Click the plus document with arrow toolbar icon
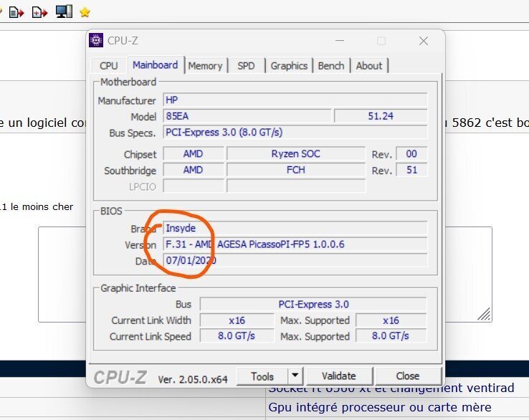Screen dimensions: 529x420 (39, 12)
